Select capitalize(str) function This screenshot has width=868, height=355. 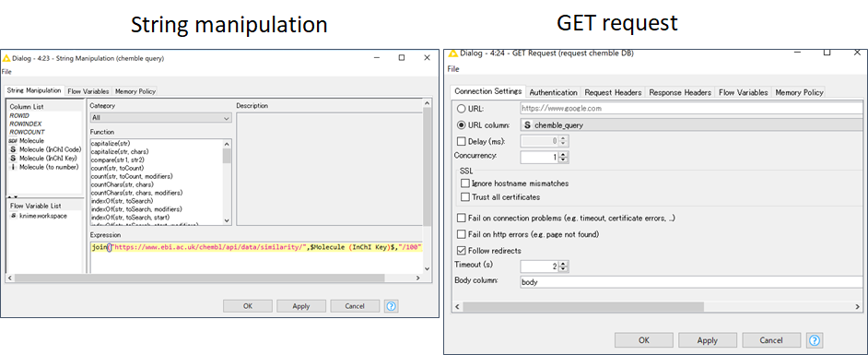point(111,143)
